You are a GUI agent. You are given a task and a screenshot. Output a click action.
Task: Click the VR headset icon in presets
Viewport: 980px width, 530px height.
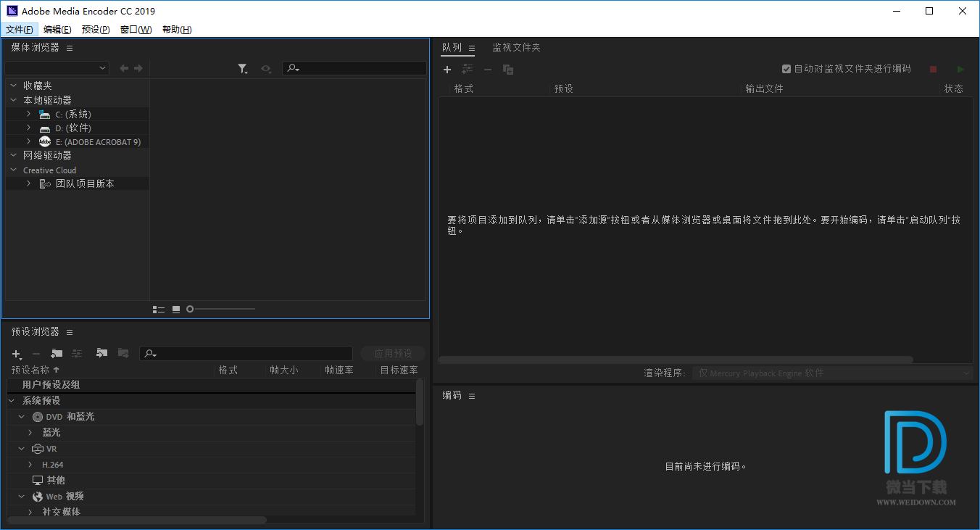38,449
